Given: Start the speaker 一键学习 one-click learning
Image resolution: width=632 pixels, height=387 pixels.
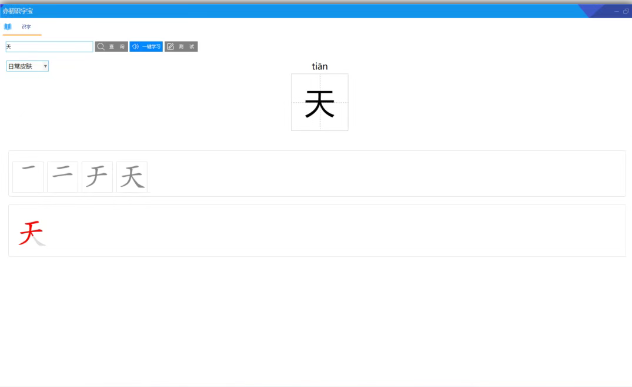Looking at the screenshot, I should 146,47.
